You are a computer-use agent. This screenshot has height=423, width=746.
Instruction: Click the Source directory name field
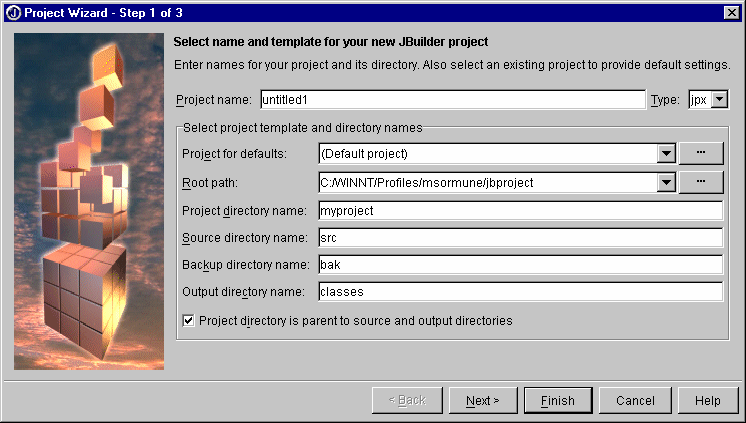520,237
